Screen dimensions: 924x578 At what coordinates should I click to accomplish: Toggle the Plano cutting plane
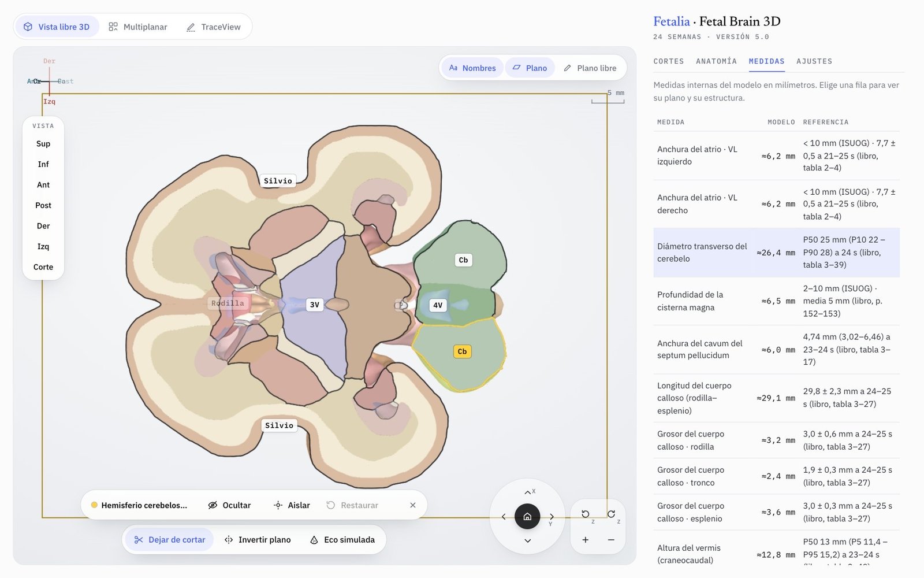(530, 68)
